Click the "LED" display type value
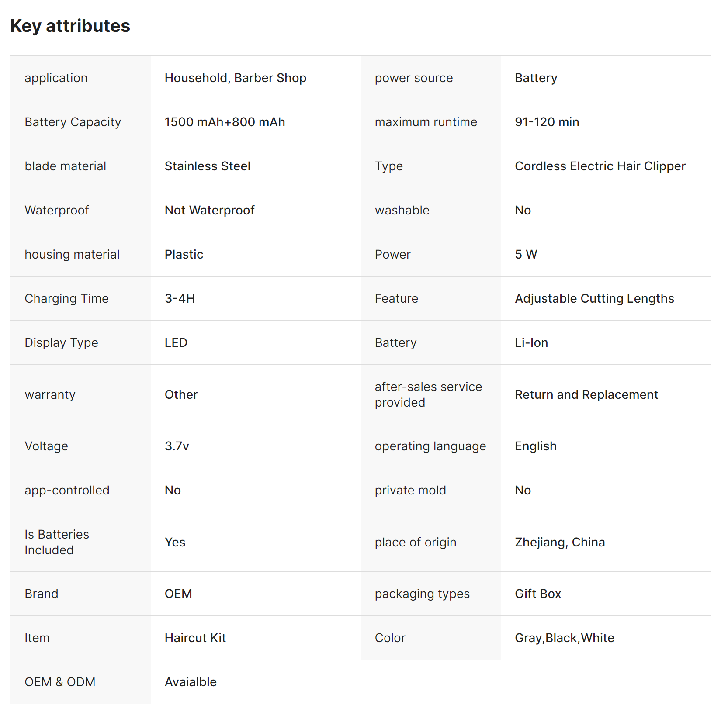The image size is (728, 712). 176,342
